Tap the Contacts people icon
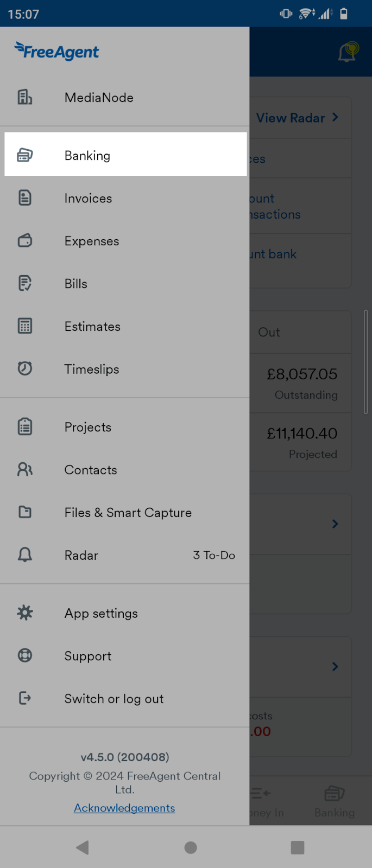 pos(24,469)
